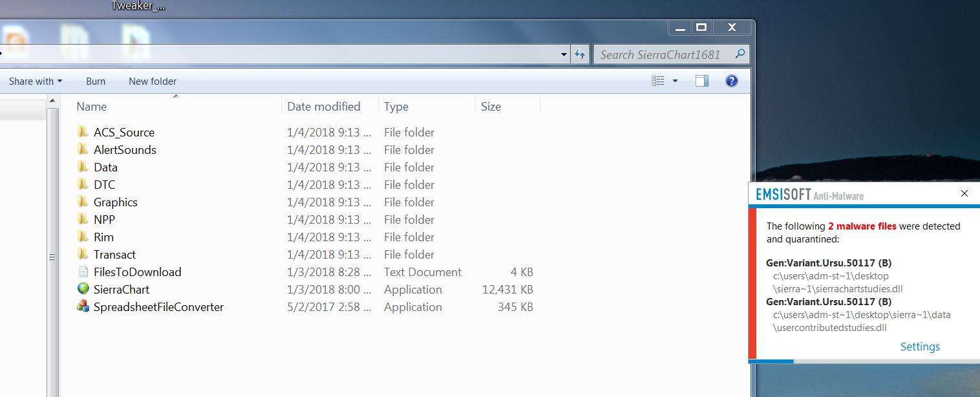Select the Data folder icon

point(83,167)
